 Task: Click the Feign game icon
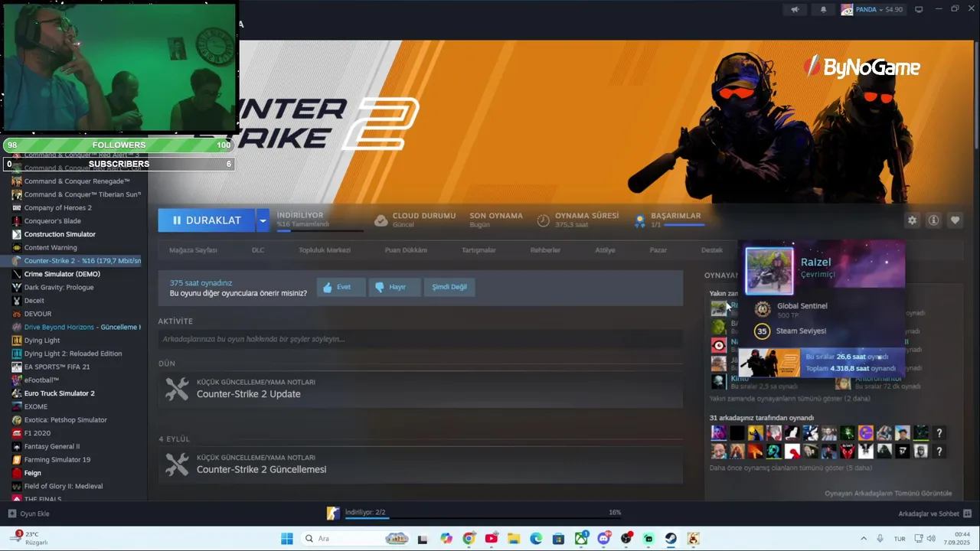[17, 473]
